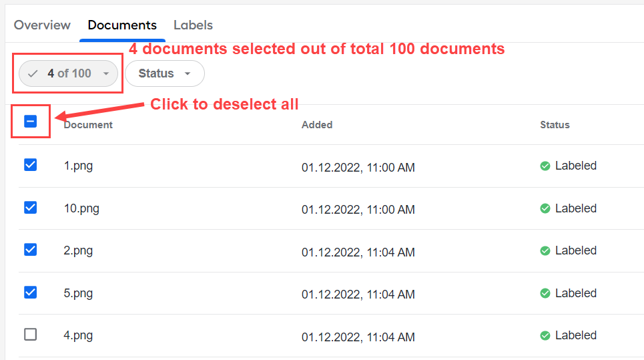Click the green check icon beside 10.png status
The height and width of the screenshot is (360, 644).
[x=545, y=209]
